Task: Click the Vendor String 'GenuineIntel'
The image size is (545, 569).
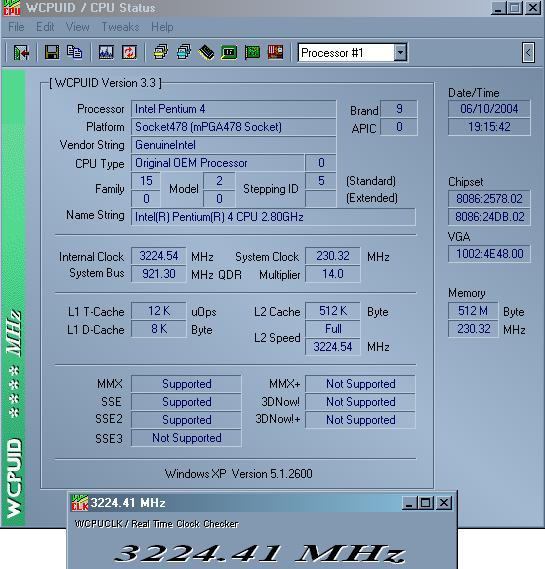Action: [x=233, y=145]
